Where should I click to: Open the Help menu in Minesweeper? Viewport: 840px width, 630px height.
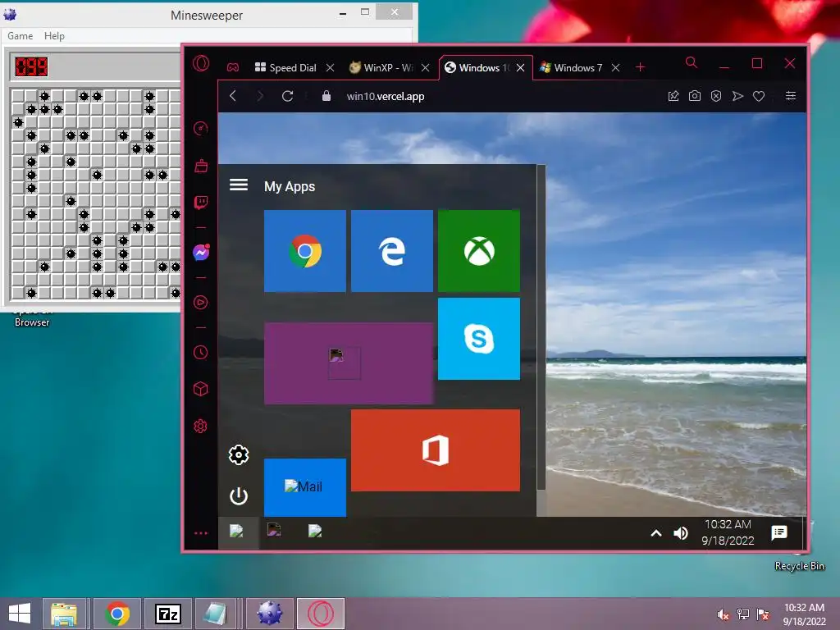pyautogui.click(x=54, y=36)
